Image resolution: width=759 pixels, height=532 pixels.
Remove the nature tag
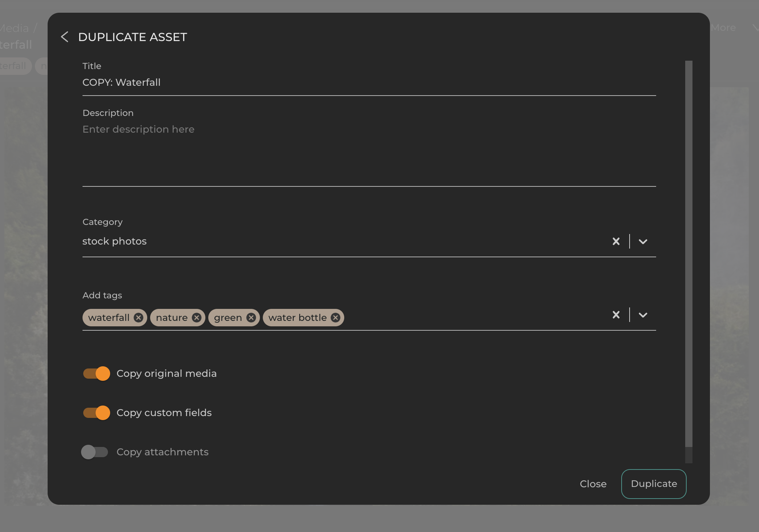coord(197,318)
